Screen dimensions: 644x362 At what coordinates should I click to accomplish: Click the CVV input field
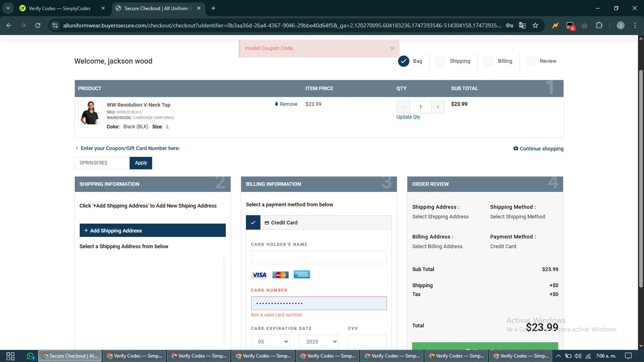[x=368, y=342]
